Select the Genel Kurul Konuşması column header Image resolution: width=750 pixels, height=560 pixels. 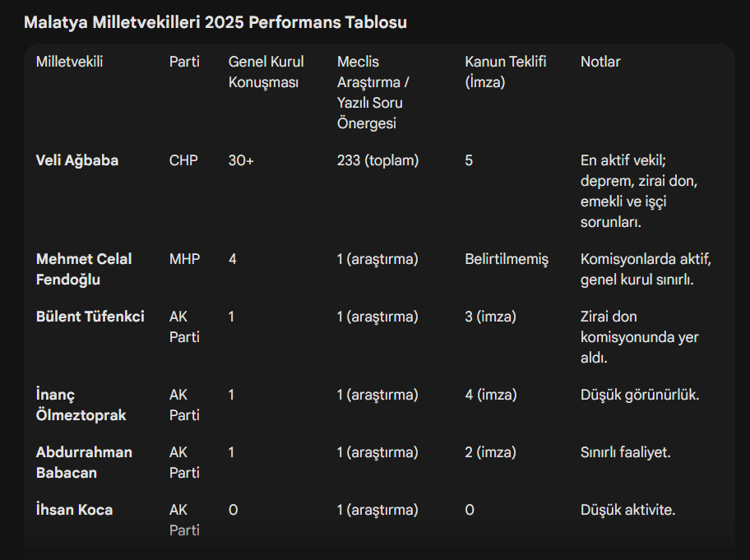(x=266, y=72)
